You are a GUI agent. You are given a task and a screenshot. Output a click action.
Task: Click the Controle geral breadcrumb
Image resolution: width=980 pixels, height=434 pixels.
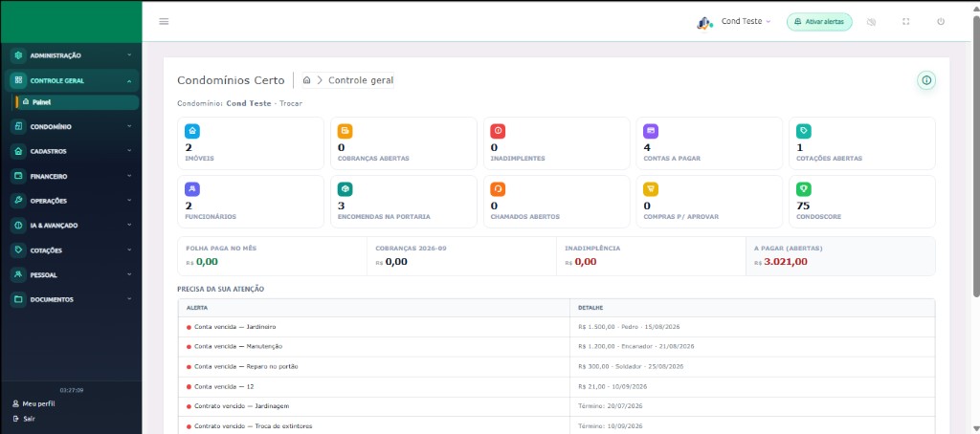click(x=361, y=80)
